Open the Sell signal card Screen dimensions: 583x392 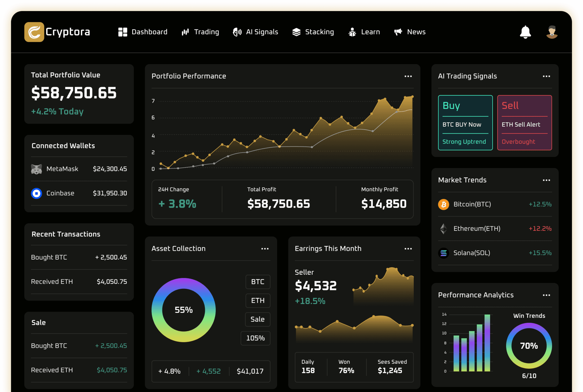click(x=524, y=123)
